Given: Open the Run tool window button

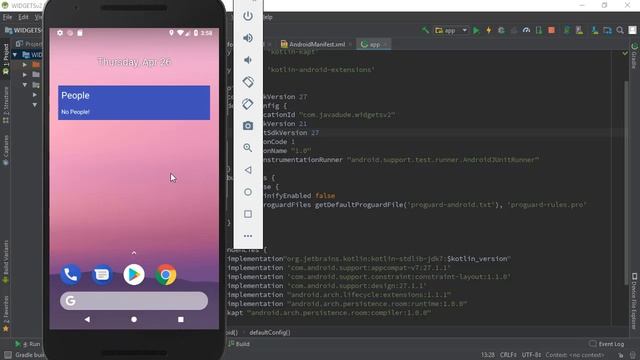Looking at the screenshot, I should pos(28,344).
